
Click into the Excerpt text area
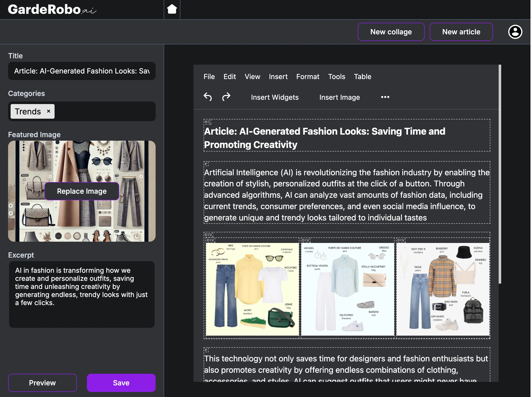(x=82, y=294)
